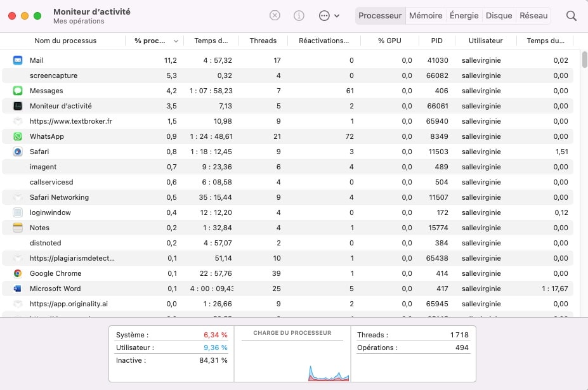This screenshot has height=390, width=588.
Task: Toggle sort arrow on % proc column
Action: [x=176, y=41]
